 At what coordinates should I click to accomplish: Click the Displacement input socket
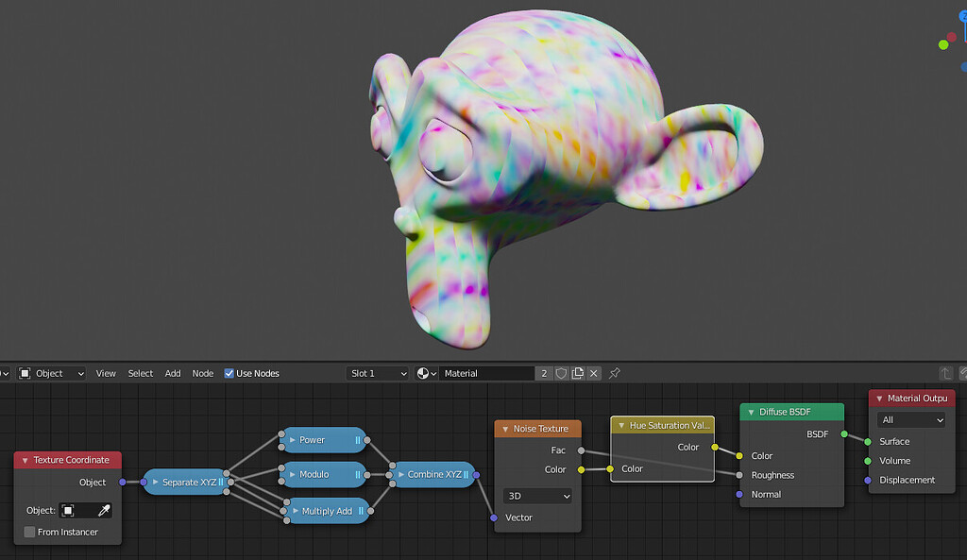click(868, 480)
